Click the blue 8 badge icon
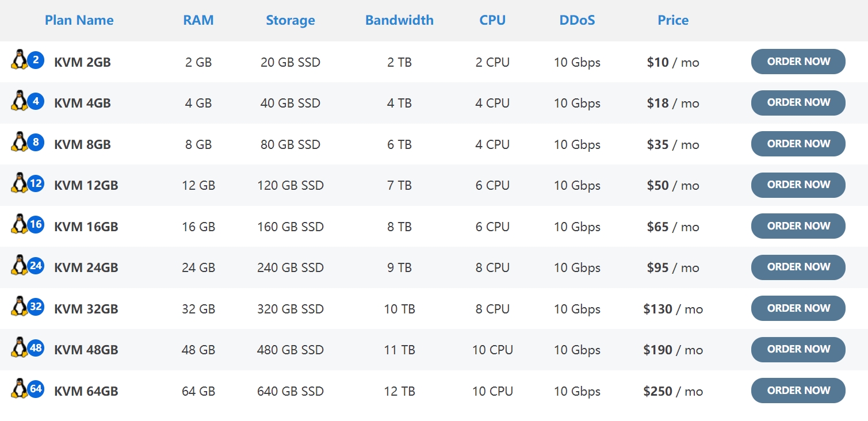 tap(36, 142)
